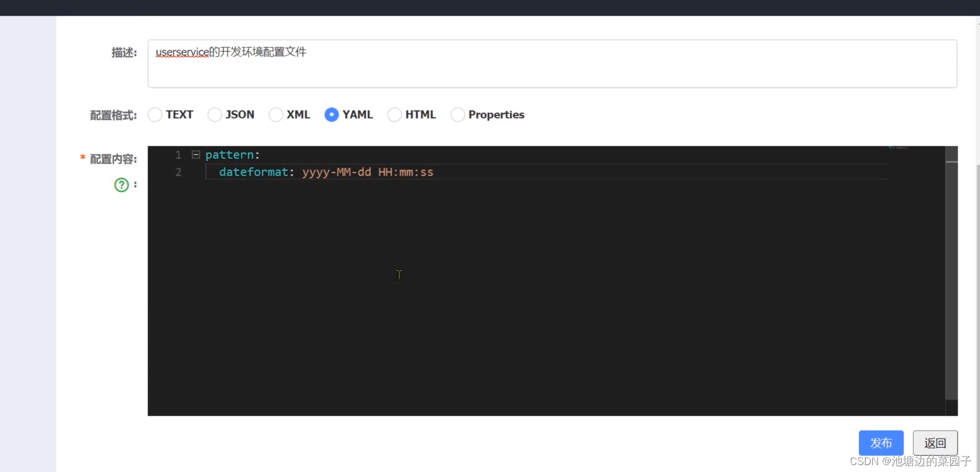Collapse the pattern block fold toggle
Viewport: 980px width, 472px height.
click(196, 154)
